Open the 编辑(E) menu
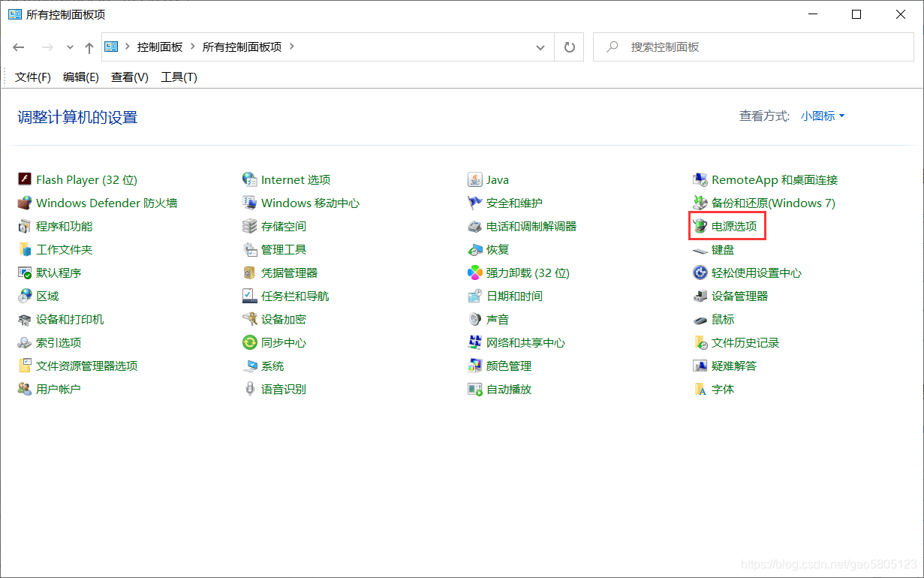Viewport: 924px width, 578px height. click(x=81, y=77)
